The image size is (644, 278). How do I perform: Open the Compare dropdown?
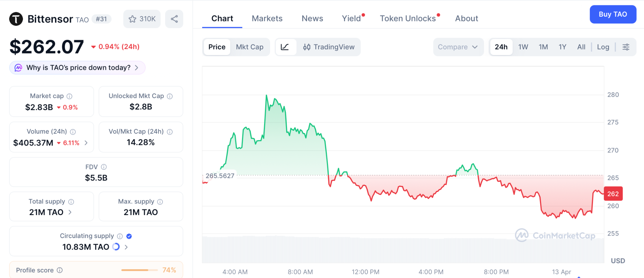(458, 47)
